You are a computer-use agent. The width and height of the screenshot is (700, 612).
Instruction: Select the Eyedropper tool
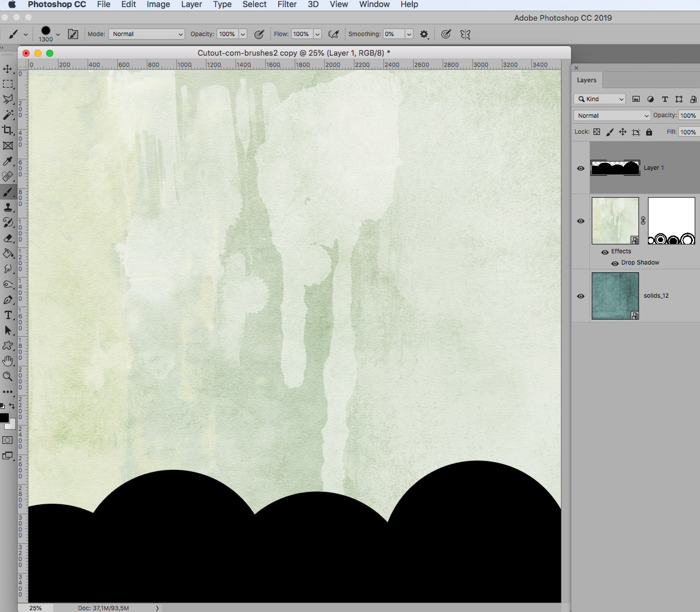(8, 161)
